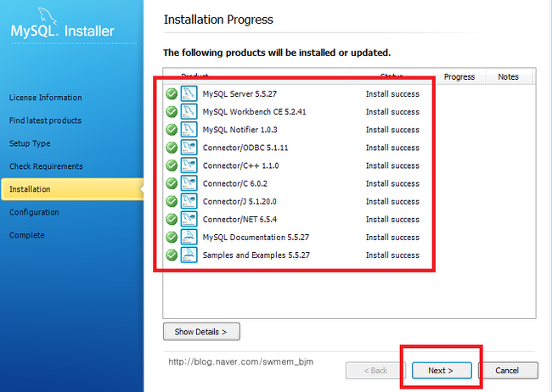Click Install success status for Connector/C++
The width and height of the screenshot is (552, 392).
pos(392,165)
